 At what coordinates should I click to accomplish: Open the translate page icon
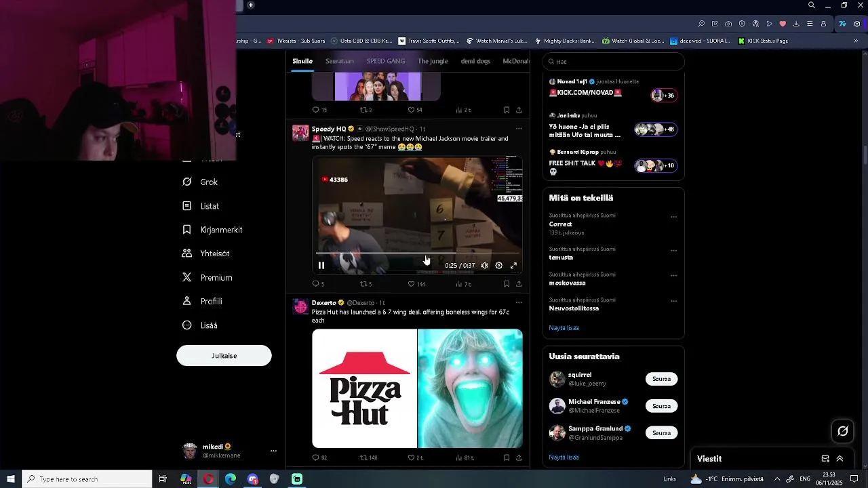click(x=755, y=24)
